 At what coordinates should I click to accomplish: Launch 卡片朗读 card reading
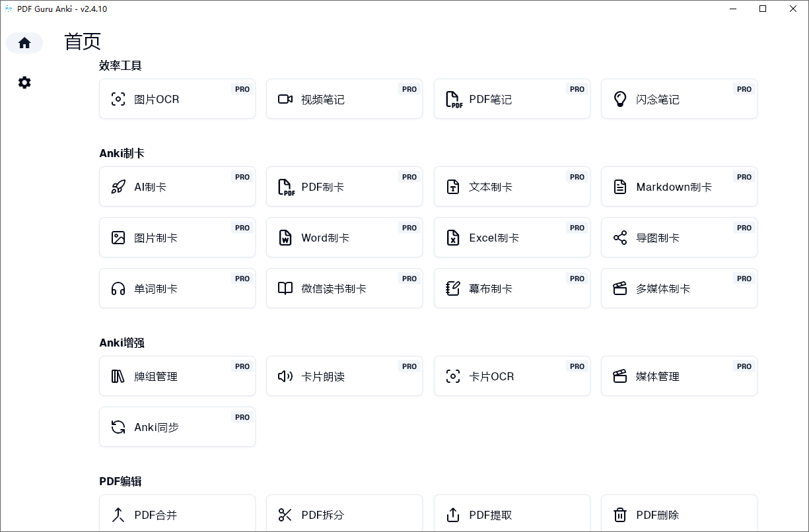344,376
